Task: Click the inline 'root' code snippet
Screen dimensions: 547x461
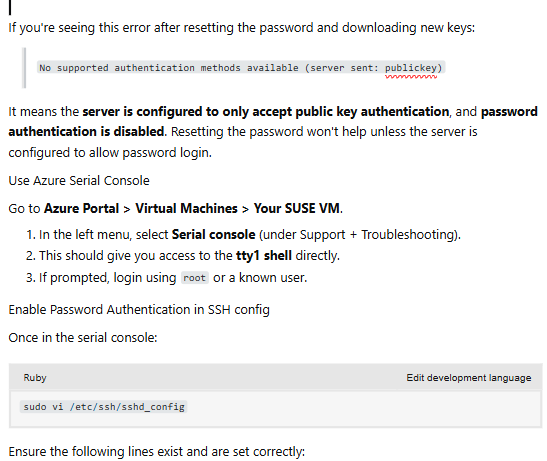Action: (x=195, y=278)
